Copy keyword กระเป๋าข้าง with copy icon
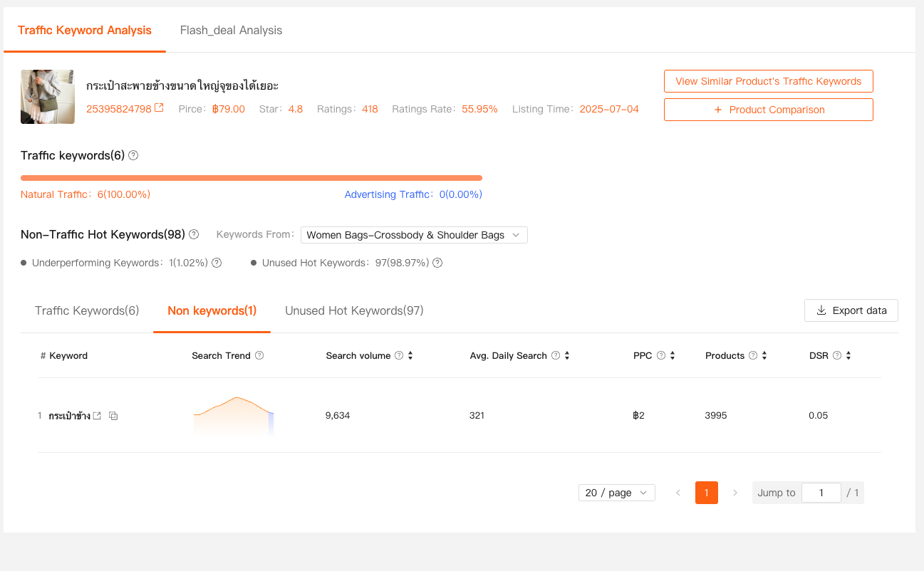The width and height of the screenshot is (924, 571). coord(113,416)
